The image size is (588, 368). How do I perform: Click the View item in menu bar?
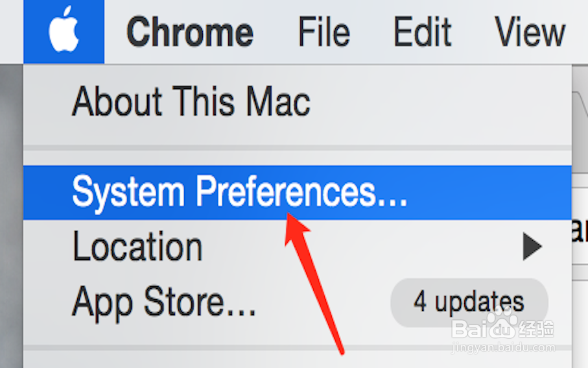coord(530,31)
